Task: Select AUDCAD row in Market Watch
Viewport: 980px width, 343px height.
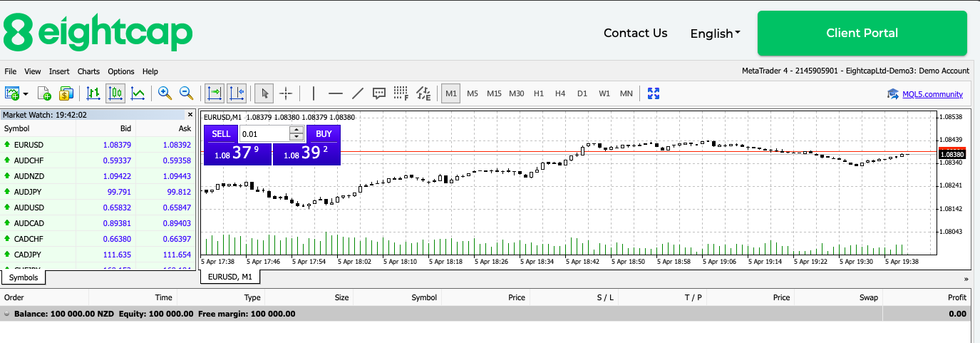Action: click(x=98, y=223)
